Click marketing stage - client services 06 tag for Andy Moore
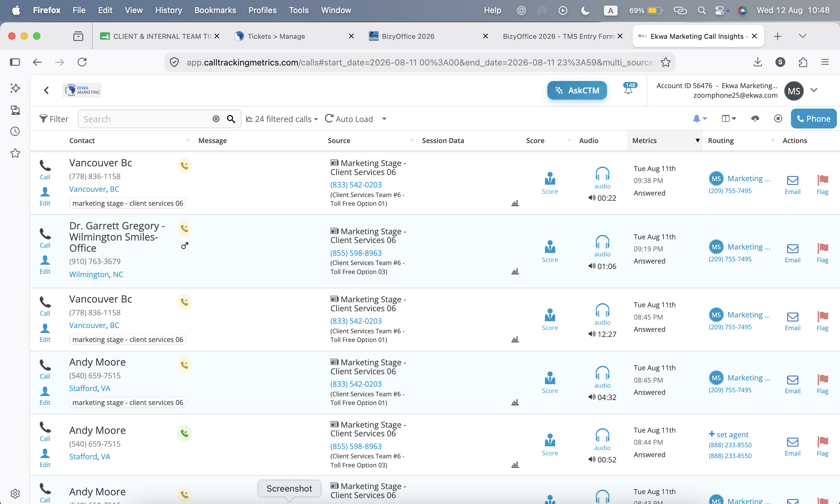Viewport: 840px width, 504px height. (x=127, y=403)
